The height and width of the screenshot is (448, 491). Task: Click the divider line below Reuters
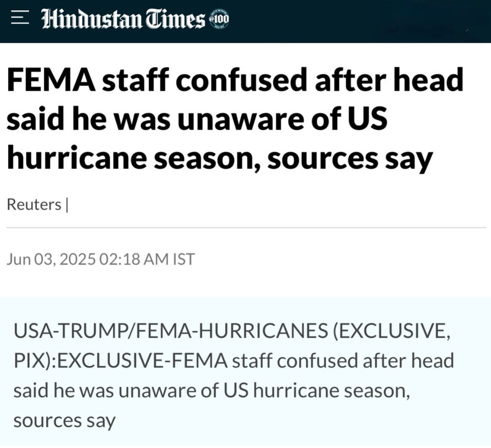[x=245, y=227]
